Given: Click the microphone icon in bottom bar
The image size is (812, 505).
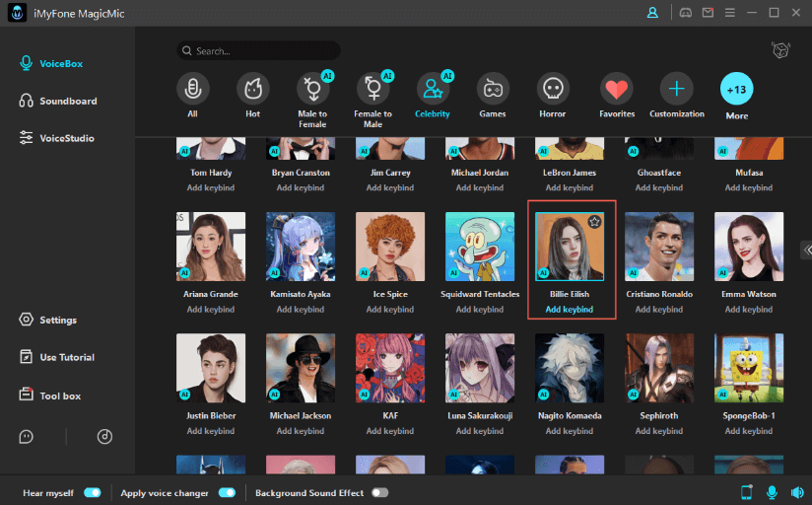Looking at the screenshot, I should pyautogui.click(x=772, y=492).
